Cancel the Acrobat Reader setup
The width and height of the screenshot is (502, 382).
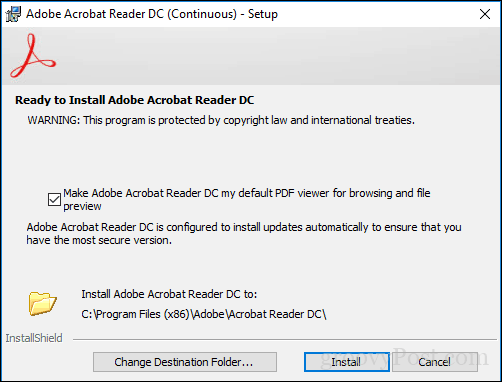pyautogui.click(x=435, y=362)
